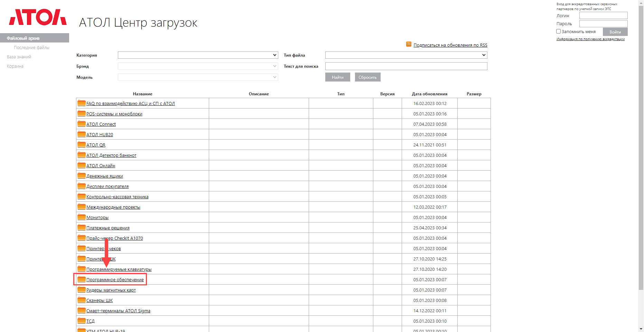This screenshot has width=644, height=332.
Task: Focus the Логин input field
Action: (603, 16)
